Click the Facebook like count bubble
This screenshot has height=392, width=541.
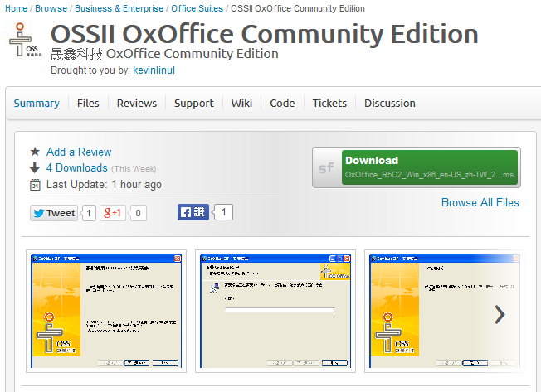[x=223, y=212]
